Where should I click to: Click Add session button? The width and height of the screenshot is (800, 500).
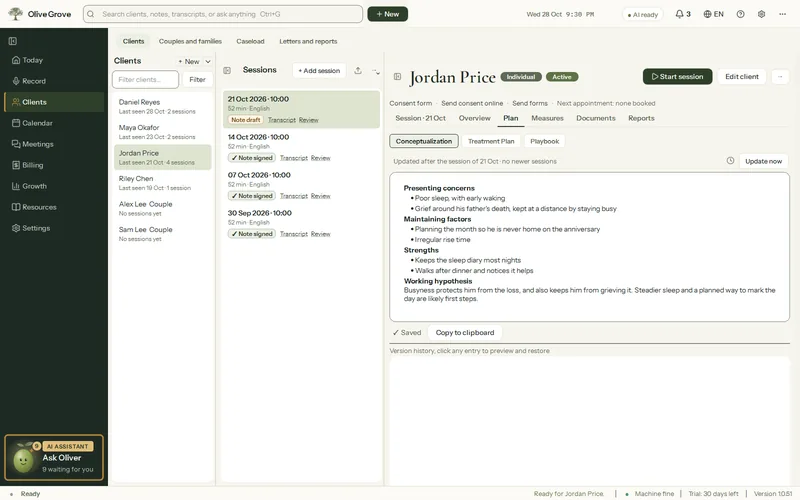point(319,70)
